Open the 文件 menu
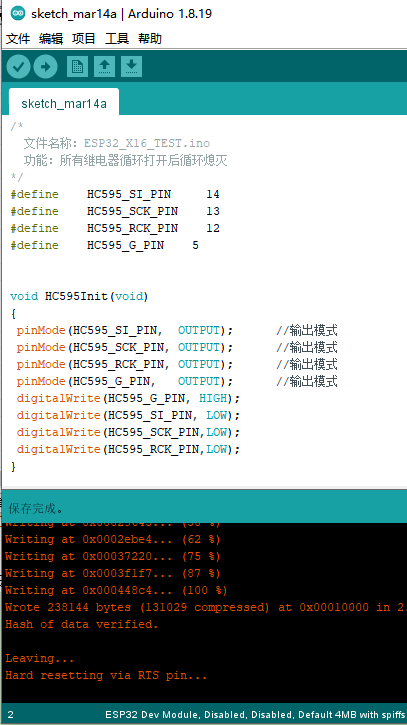407x725 pixels. pyautogui.click(x=18, y=39)
